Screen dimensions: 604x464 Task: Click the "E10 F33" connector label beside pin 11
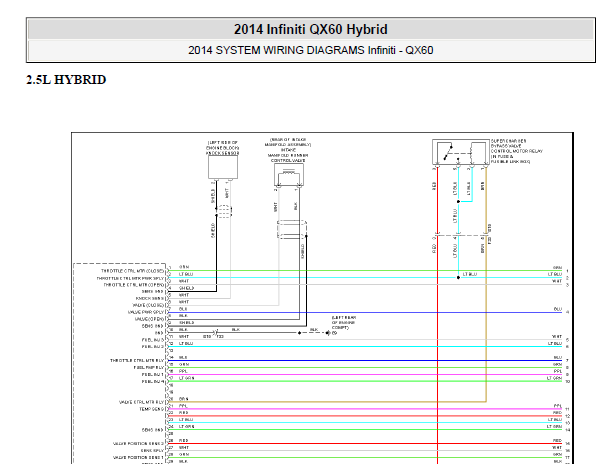coord(213,337)
